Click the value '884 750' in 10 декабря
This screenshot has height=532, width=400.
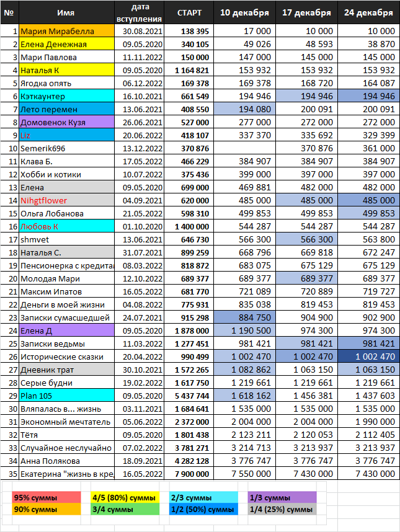click(x=244, y=317)
